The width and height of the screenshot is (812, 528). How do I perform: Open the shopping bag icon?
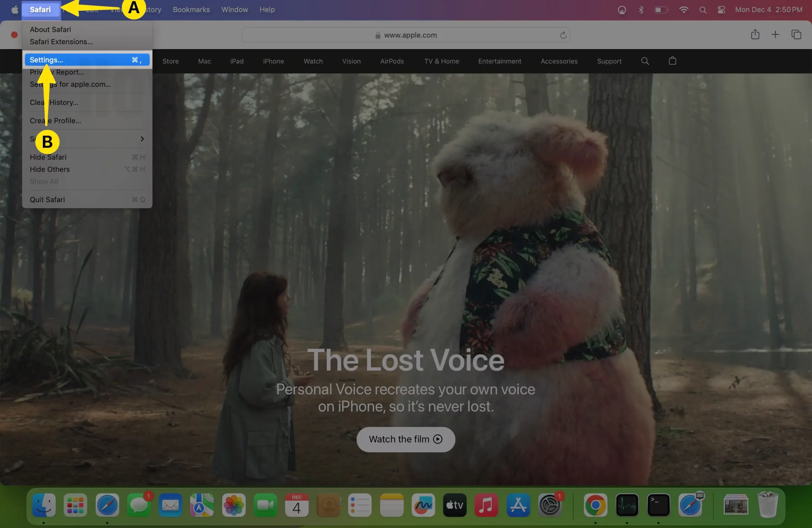tap(672, 61)
